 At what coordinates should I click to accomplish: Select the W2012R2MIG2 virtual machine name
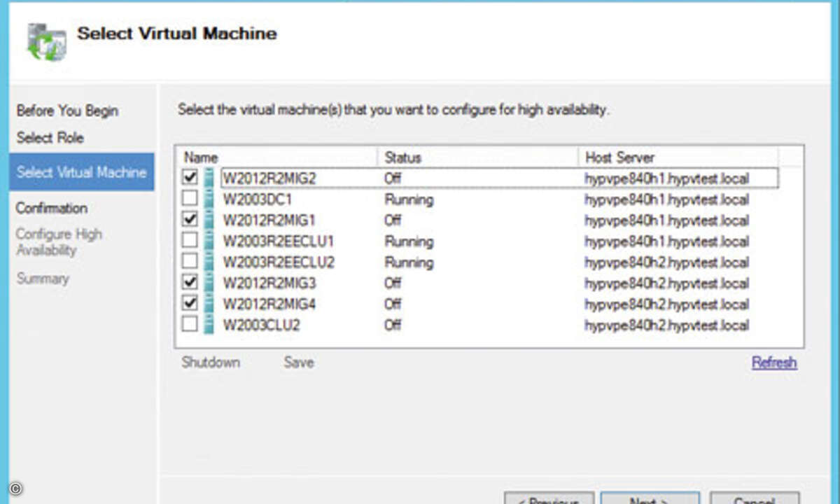(x=269, y=178)
